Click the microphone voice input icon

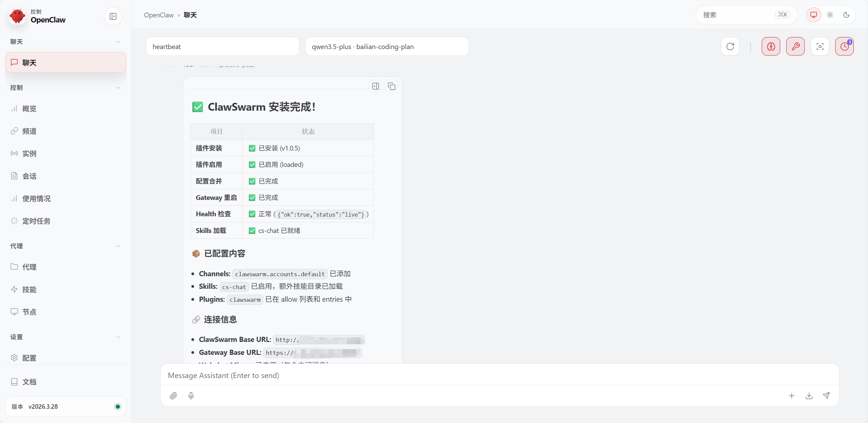point(191,395)
